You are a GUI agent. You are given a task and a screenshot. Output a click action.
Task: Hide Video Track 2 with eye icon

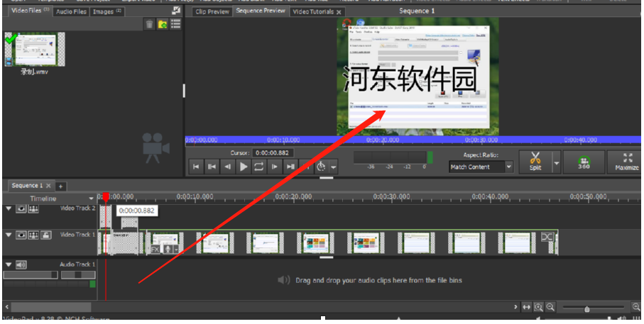[21, 208]
